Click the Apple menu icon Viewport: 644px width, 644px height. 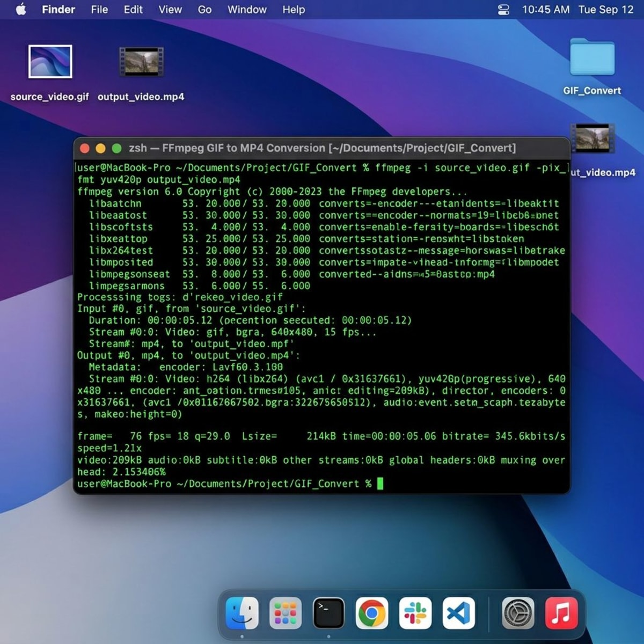(21, 9)
